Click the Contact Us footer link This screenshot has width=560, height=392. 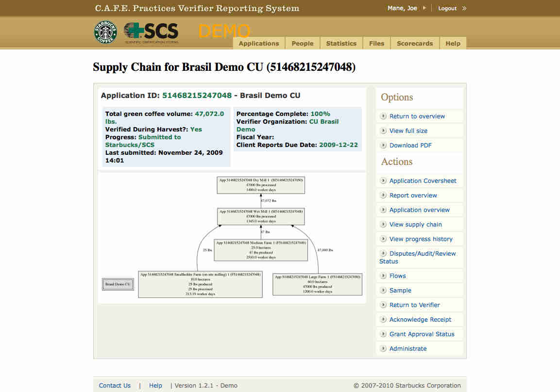coord(115,386)
